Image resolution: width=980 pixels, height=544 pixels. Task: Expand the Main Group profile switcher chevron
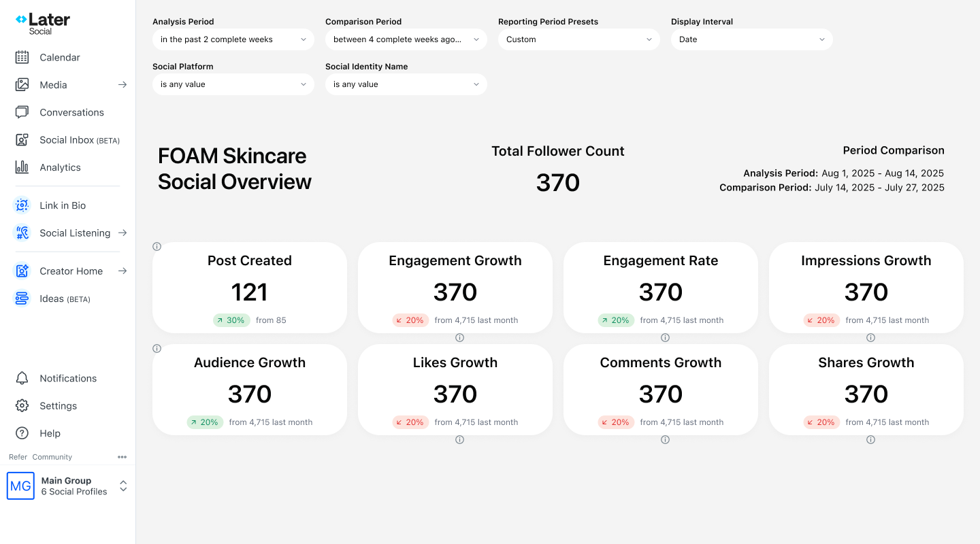tap(123, 486)
